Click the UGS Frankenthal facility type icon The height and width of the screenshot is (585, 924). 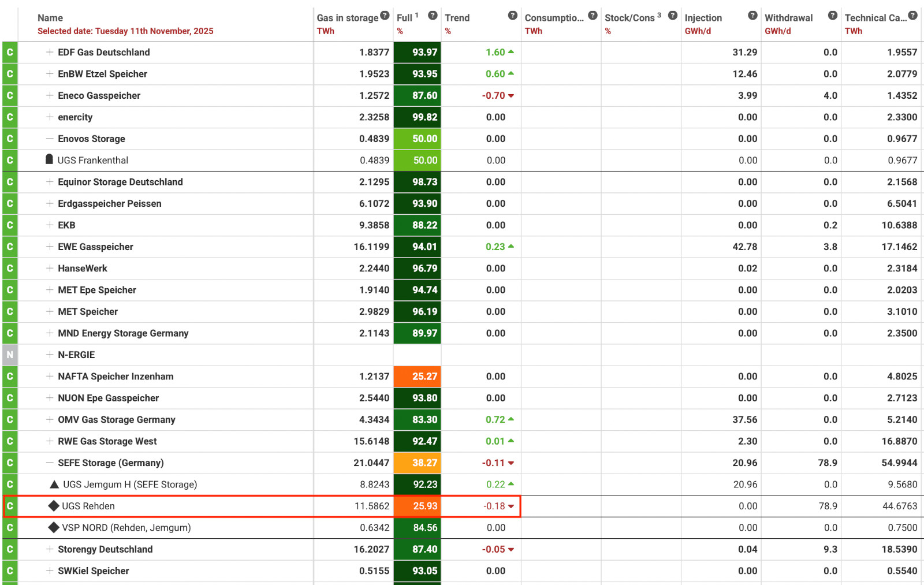pyautogui.click(x=50, y=159)
